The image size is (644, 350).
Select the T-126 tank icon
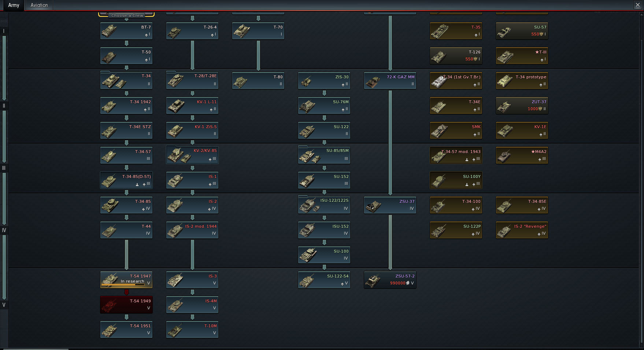439,56
